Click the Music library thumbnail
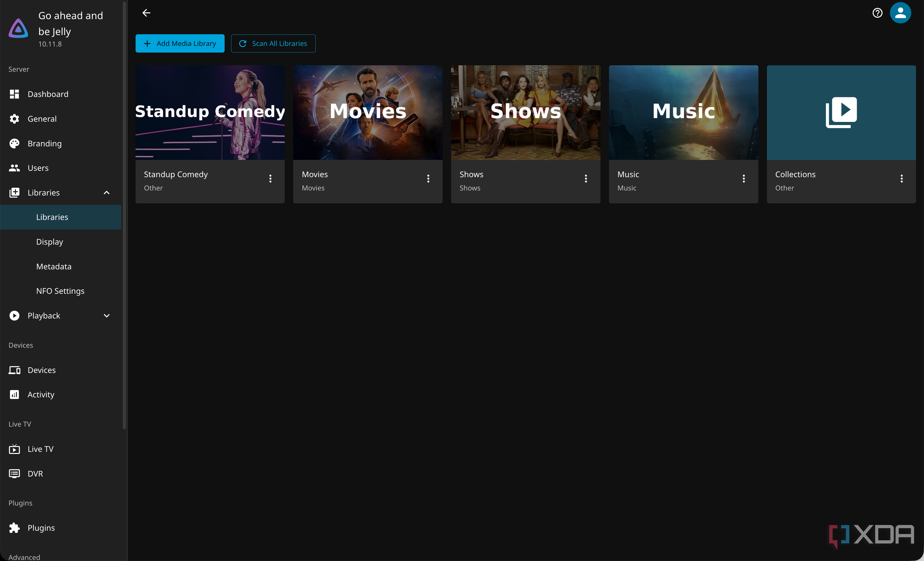This screenshot has height=561, width=924. coord(683,112)
